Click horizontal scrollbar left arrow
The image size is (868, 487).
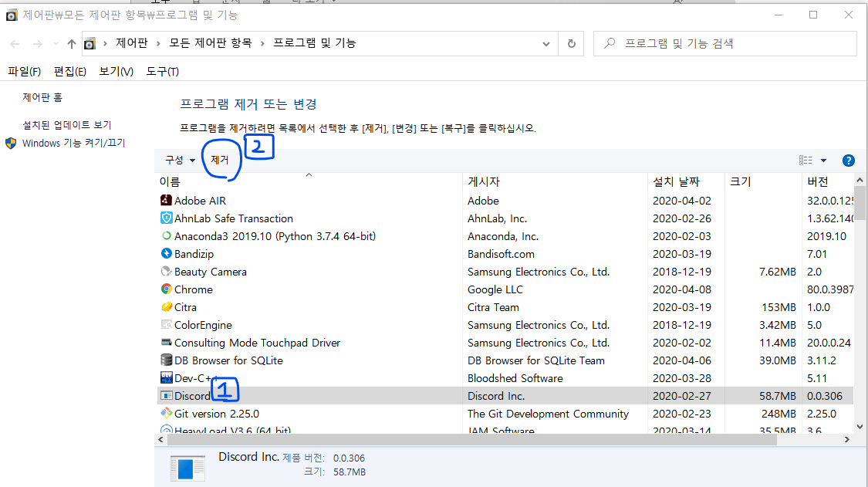click(160, 439)
